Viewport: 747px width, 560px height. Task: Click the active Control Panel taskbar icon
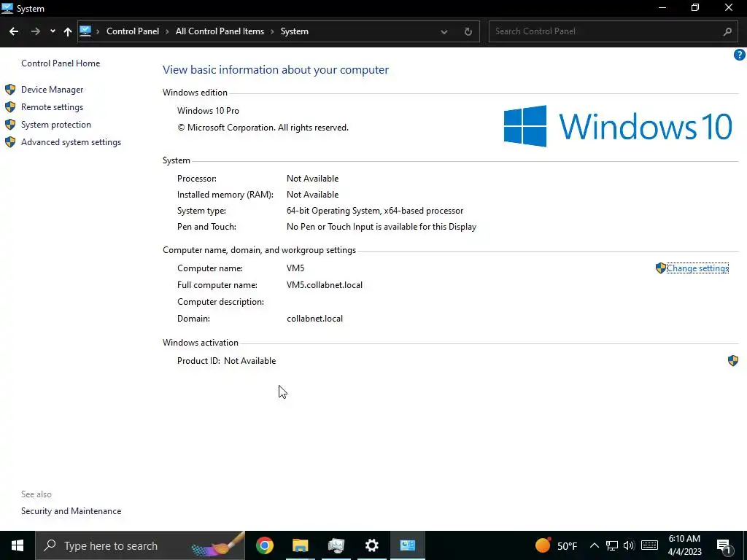407,545
